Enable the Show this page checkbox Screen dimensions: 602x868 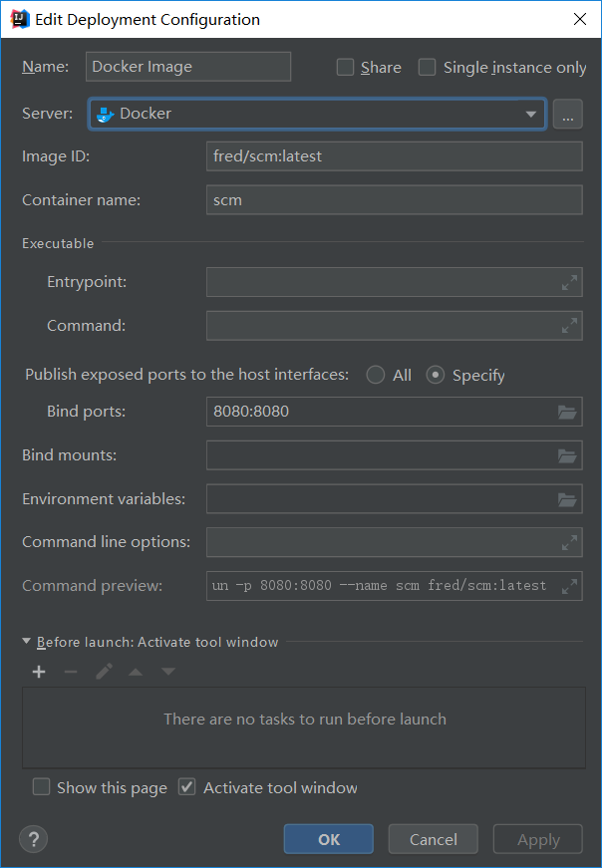(x=41, y=786)
